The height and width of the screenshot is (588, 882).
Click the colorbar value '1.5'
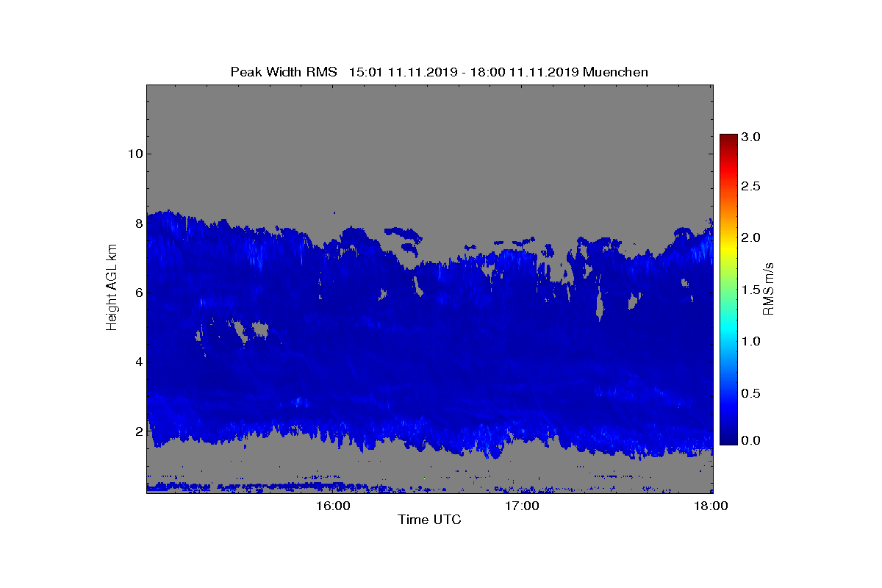[x=751, y=290]
